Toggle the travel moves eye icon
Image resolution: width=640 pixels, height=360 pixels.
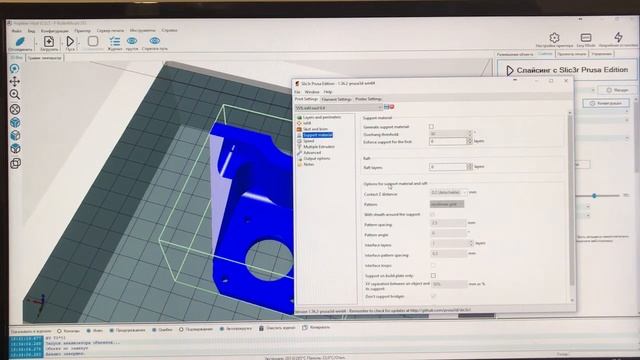point(155,41)
